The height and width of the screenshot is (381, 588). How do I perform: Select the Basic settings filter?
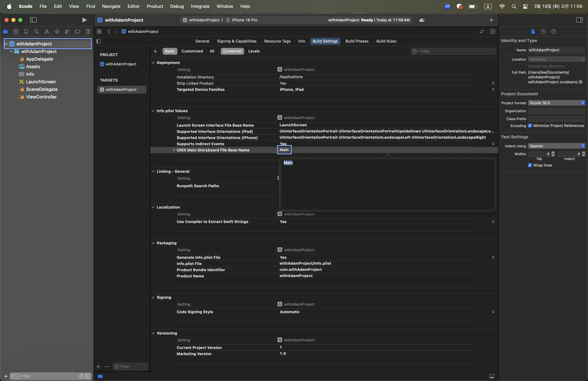click(170, 51)
